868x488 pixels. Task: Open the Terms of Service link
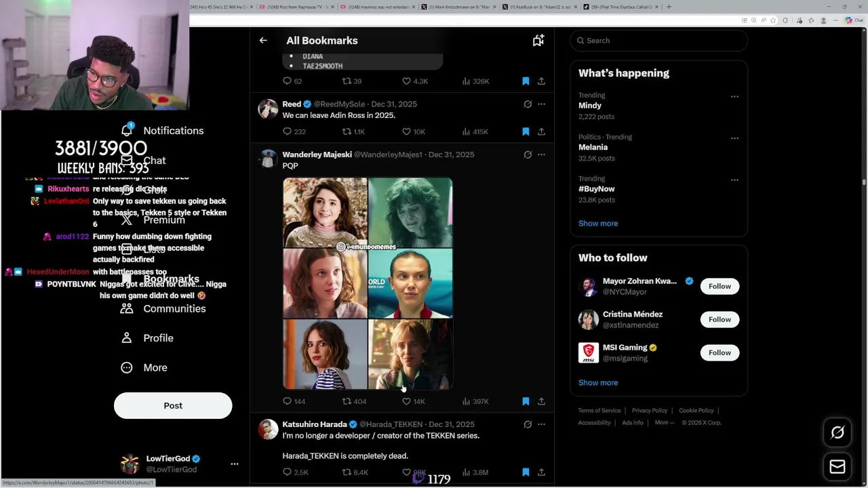[x=599, y=410]
